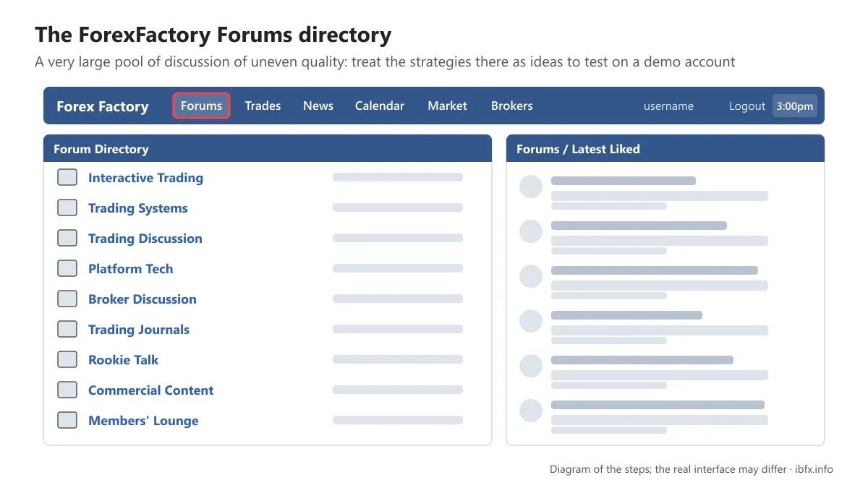This screenshot has height=488, width=868.
Task: Visit the Broker Discussion forum
Action: [142, 299]
